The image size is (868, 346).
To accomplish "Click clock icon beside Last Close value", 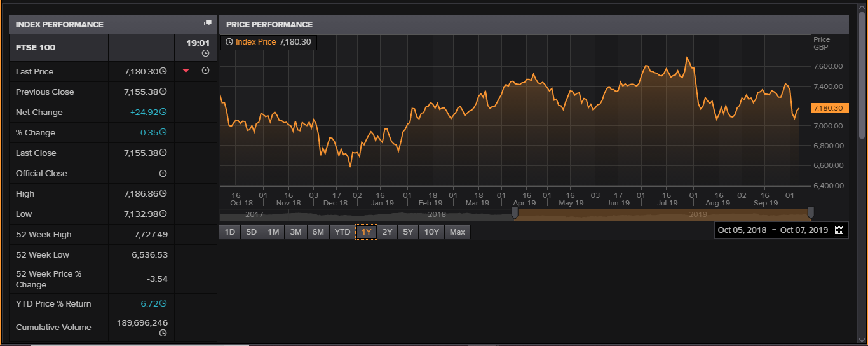I will pyautogui.click(x=163, y=153).
